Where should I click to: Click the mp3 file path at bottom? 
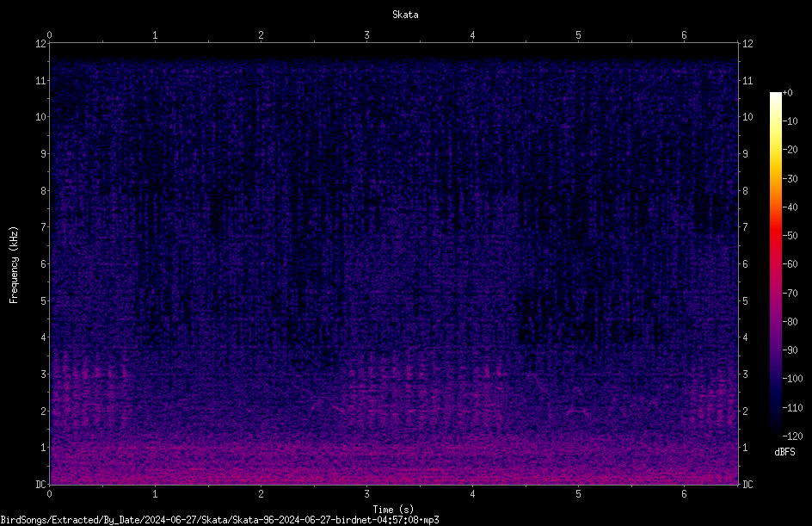tap(219, 520)
